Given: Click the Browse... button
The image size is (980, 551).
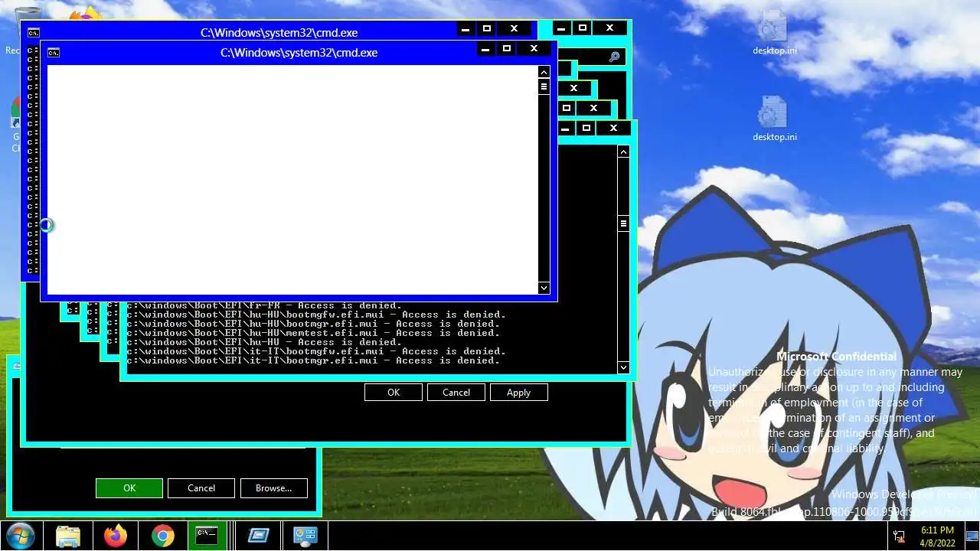Looking at the screenshot, I should 273,487.
